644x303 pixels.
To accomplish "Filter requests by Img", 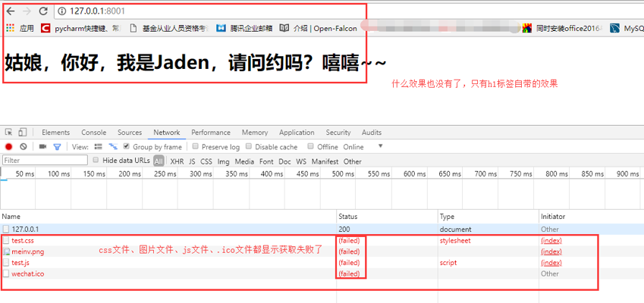I will [224, 161].
